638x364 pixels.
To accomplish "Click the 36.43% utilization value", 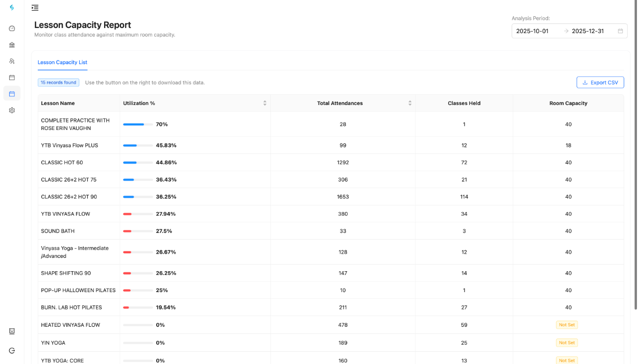I will click(x=166, y=180).
